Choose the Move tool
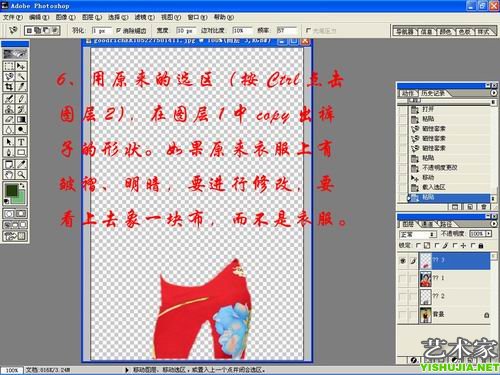 pyautogui.click(x=21, y=66)
